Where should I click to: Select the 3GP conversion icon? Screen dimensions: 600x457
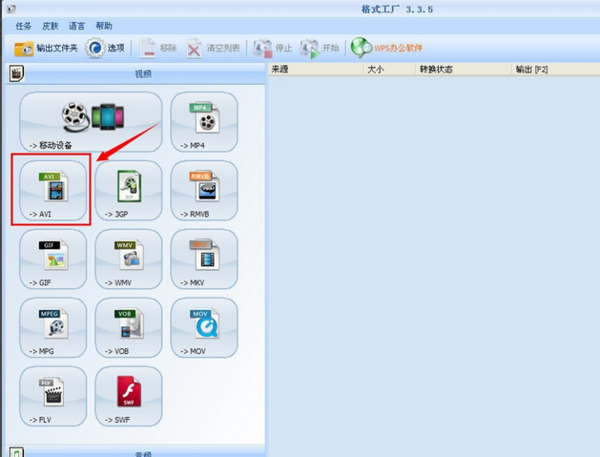[x=128, y=190]
